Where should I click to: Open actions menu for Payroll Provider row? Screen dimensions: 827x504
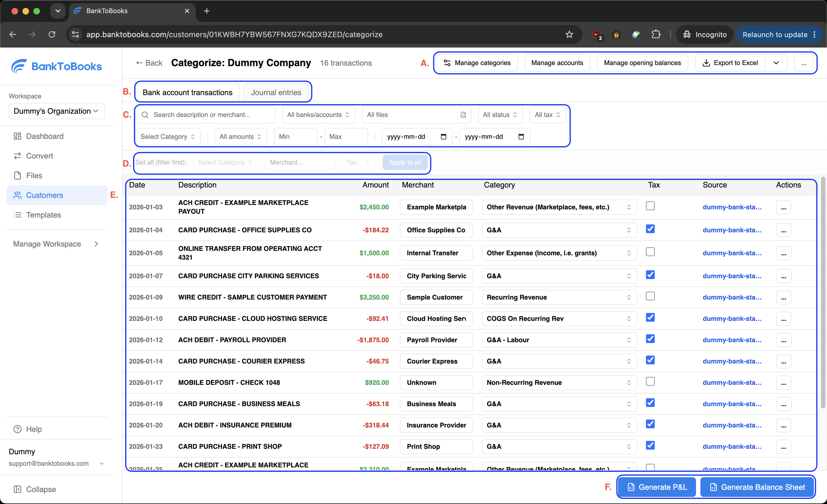tap(783, 340)
